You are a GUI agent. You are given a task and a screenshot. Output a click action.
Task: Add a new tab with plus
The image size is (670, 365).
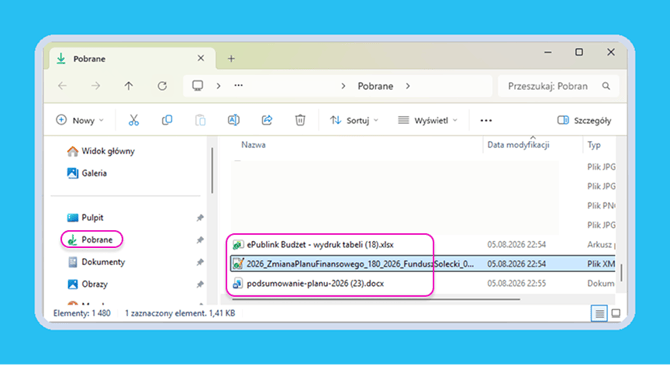click(231, 59)
